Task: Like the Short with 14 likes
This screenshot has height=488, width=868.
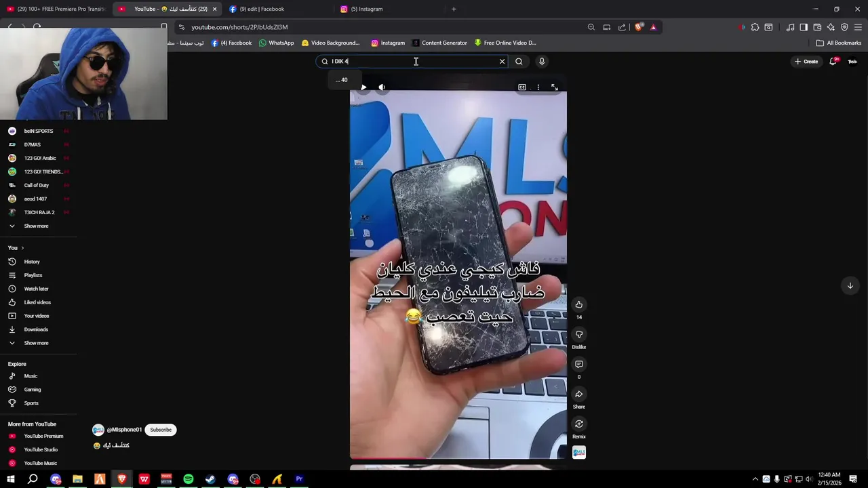Action: coord(579,304)
